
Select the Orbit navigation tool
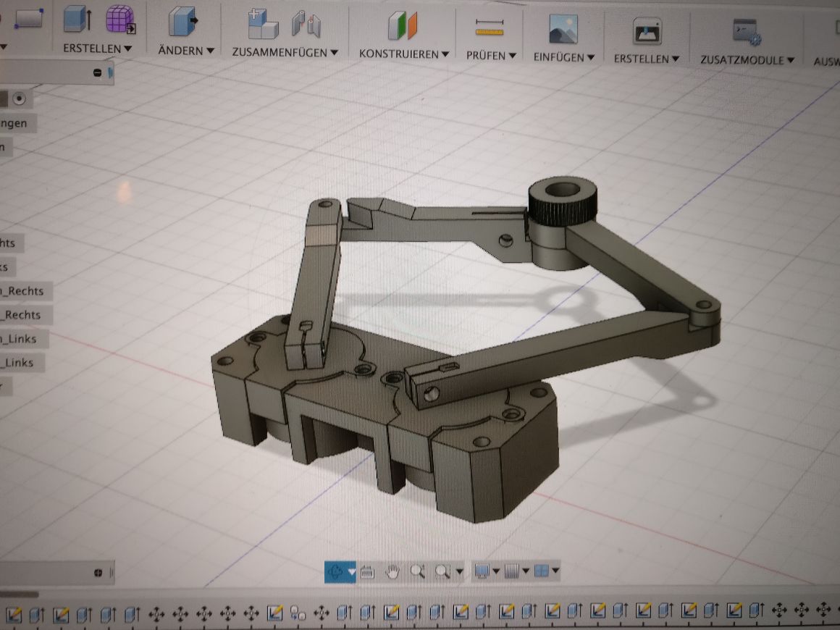335,571
